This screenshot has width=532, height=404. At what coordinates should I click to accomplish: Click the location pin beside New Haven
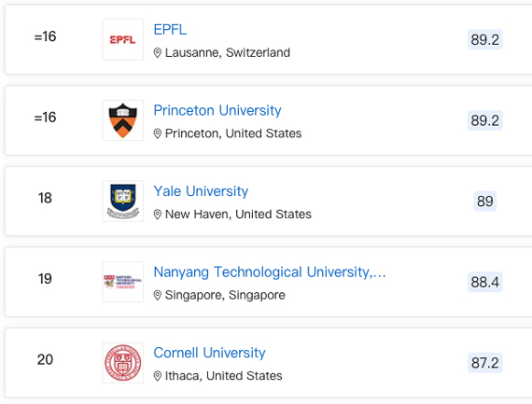pyautogui.click(x=158, y=215)
